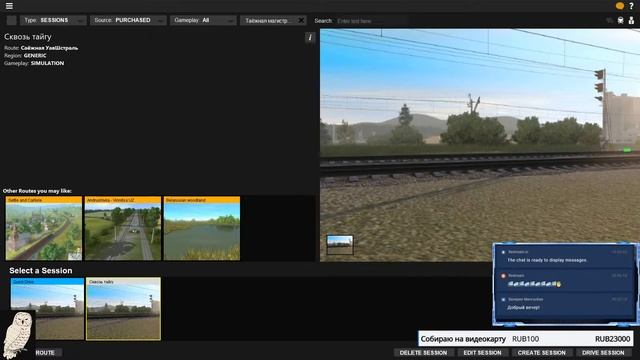Select the Andrushivka - Vinnitsa route thumbnail

(x=123, y=228)
